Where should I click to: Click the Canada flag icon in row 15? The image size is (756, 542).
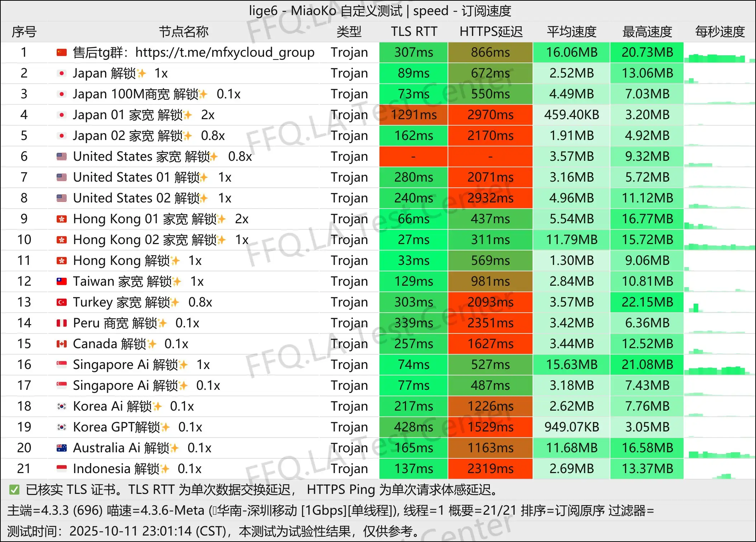62,344
